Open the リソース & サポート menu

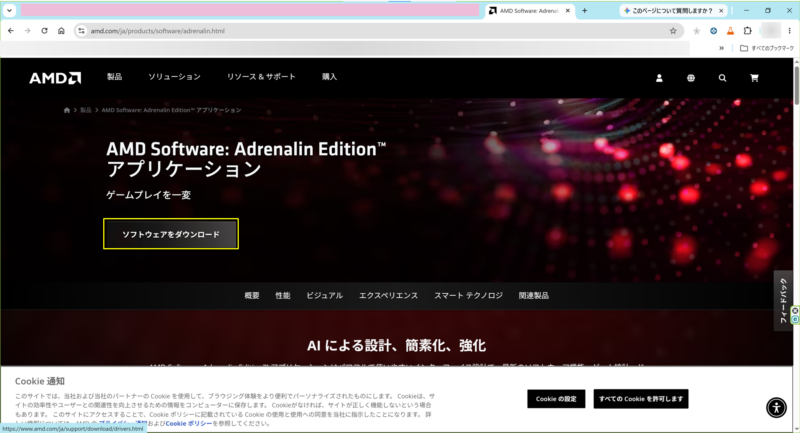point(261,77)
